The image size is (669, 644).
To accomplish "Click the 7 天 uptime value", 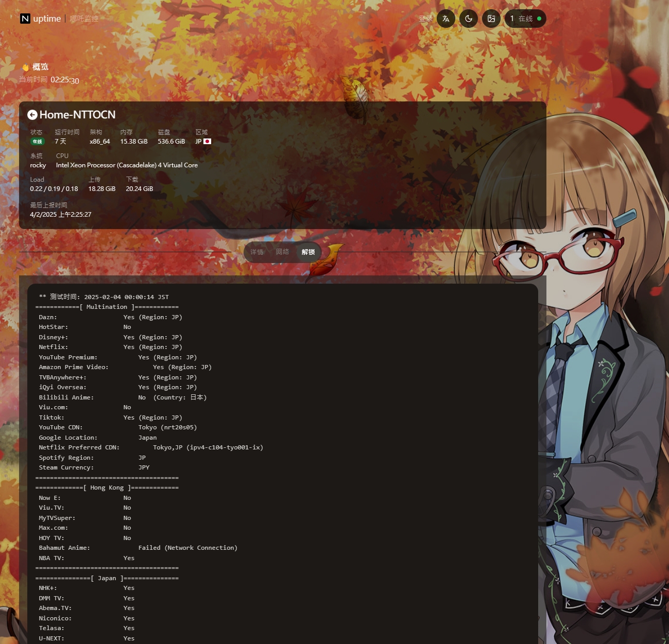I will [x=61, y=142].
